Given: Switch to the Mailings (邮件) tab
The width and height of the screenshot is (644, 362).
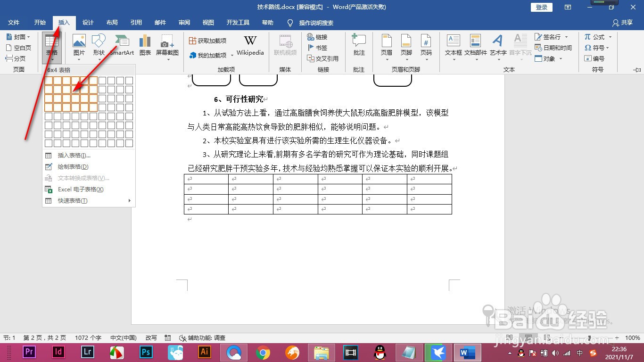Looking at the screenshot, I should [160, 23].
